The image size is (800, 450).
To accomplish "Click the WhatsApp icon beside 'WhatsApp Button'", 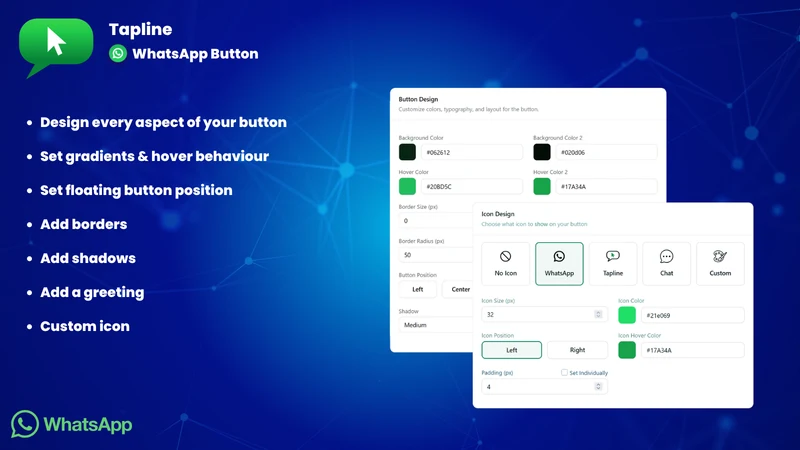I will click(118, 54).
